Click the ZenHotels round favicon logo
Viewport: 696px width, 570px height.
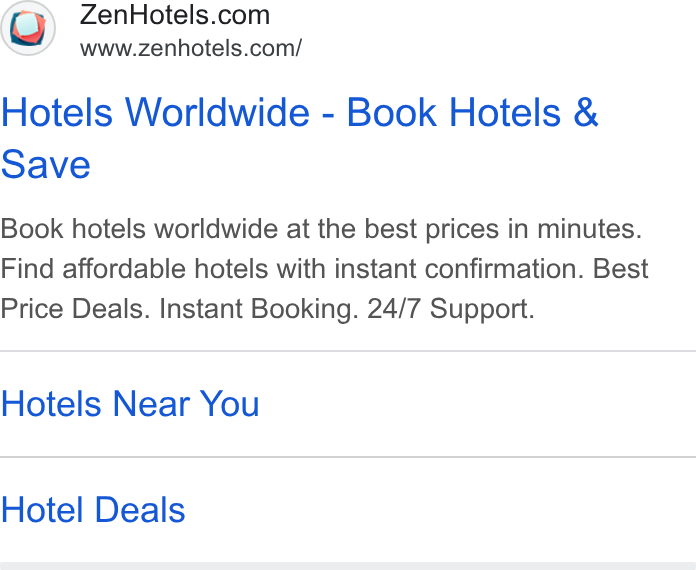pyautogui.click(x=28, y=28)
